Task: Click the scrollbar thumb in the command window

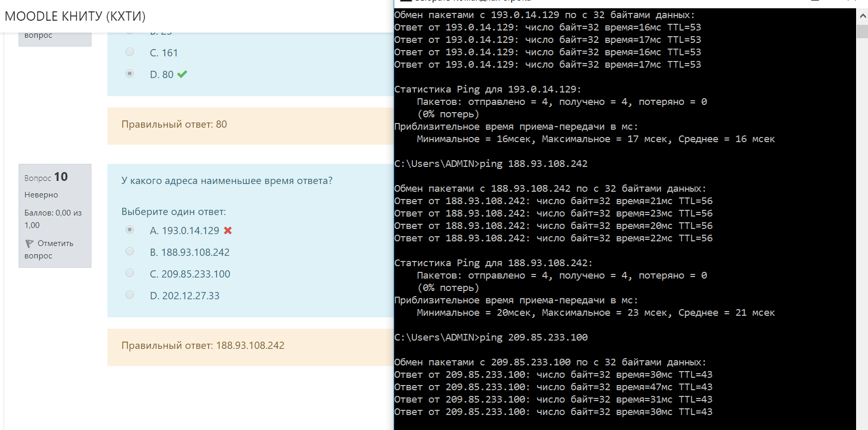Action: [862, 31]
